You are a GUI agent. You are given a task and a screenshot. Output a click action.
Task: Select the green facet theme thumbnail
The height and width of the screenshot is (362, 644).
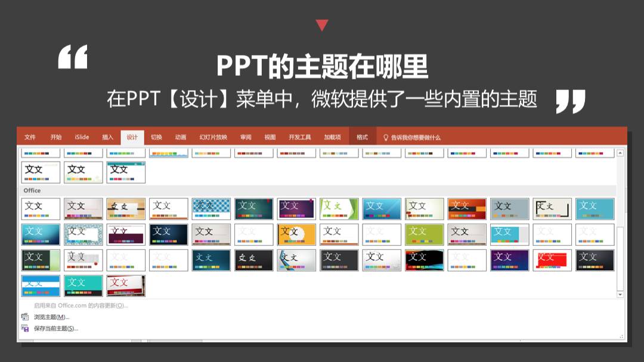coord(339,209)
